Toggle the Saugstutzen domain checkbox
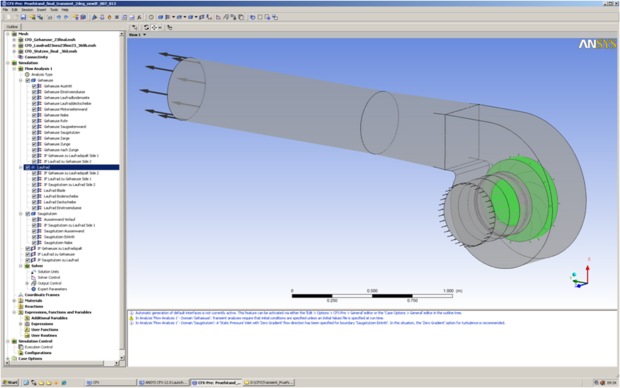This screenshot has height=388, width=620. pyautogui.click(x=28, y=214)
